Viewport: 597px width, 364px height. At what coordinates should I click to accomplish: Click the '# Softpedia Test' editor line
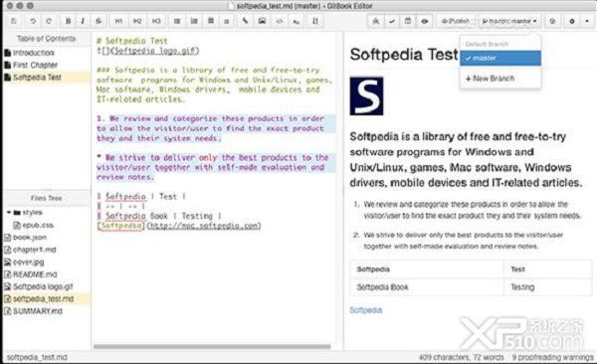pos(132,41)
